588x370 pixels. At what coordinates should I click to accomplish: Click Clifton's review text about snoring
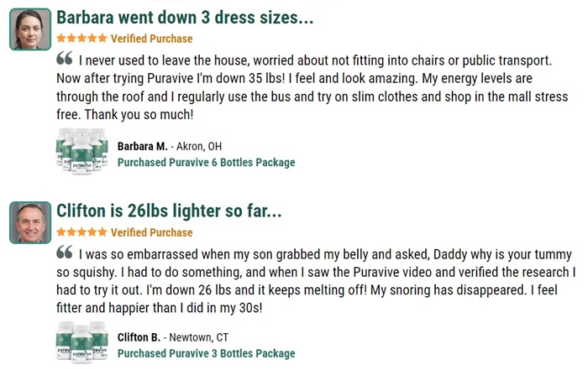(316, 281)
